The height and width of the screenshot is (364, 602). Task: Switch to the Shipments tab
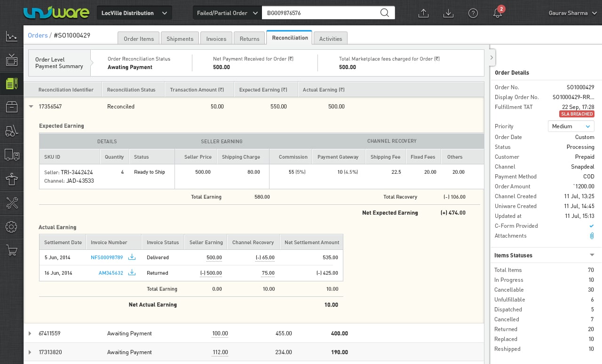[x=180, y=39]
